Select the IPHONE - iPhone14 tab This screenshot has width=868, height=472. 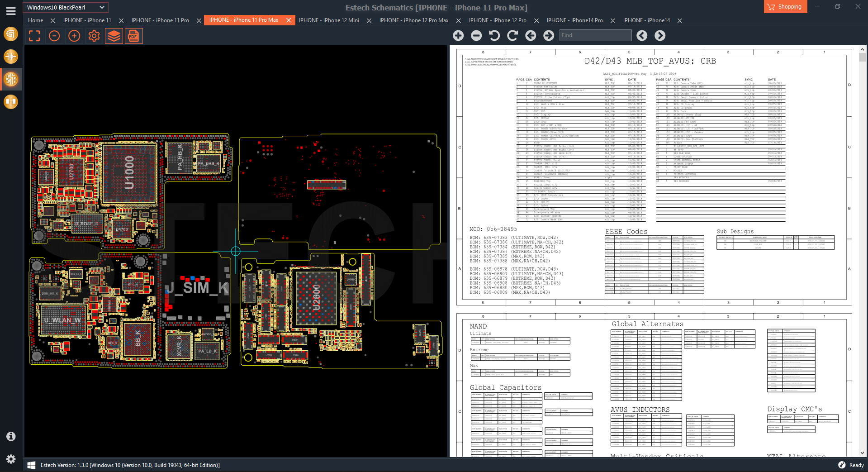coord(646,20)
